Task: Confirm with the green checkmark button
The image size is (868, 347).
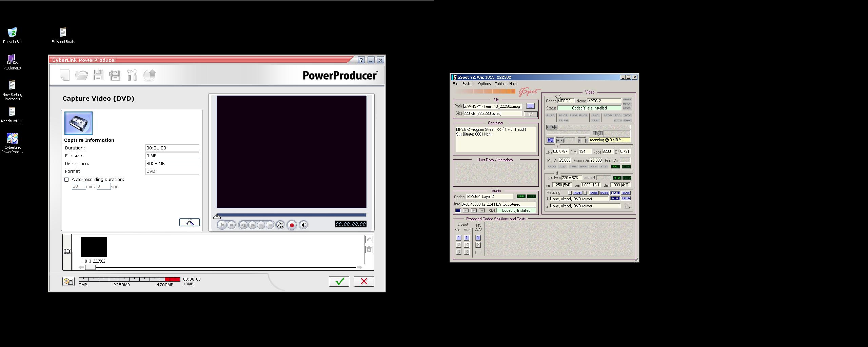Action: tap(339, 281)
